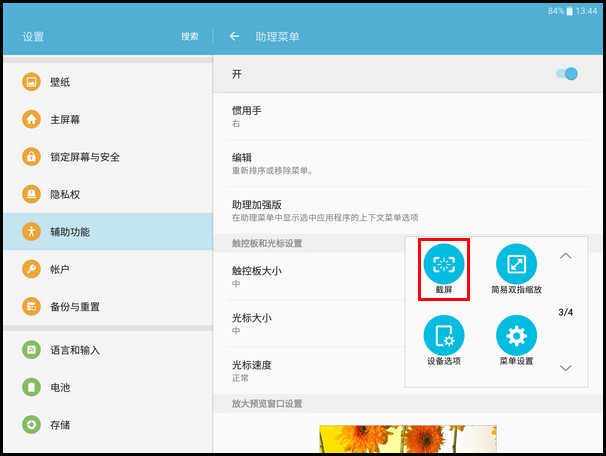The image size is (606, 456).
Task: Open 设备选项 device options icon
Action: click(444, 335)
